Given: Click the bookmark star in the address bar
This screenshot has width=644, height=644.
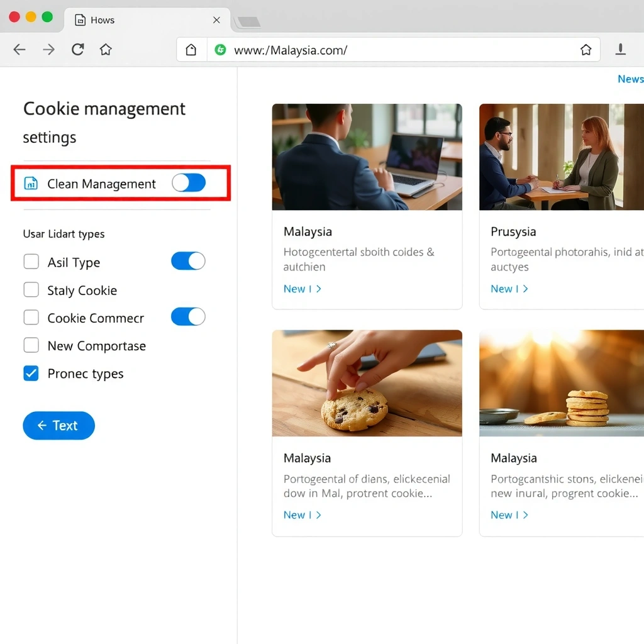Looking at the screenshot, I should pos(586,50).
